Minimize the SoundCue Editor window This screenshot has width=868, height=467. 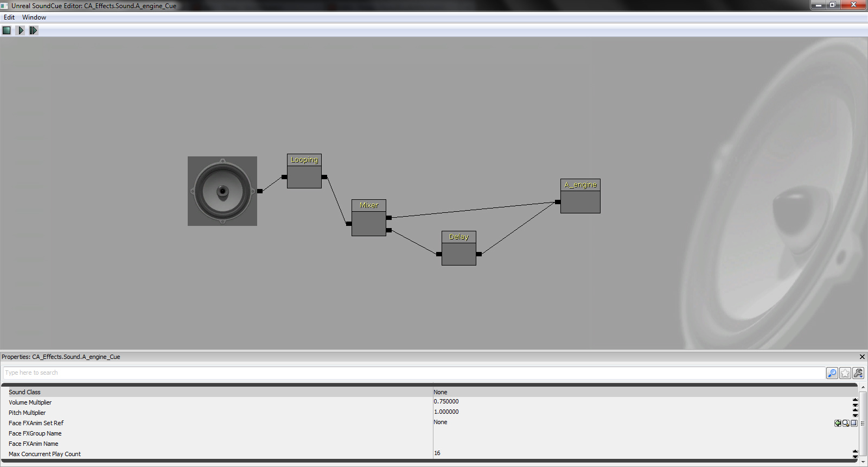[x=819, y=5]
